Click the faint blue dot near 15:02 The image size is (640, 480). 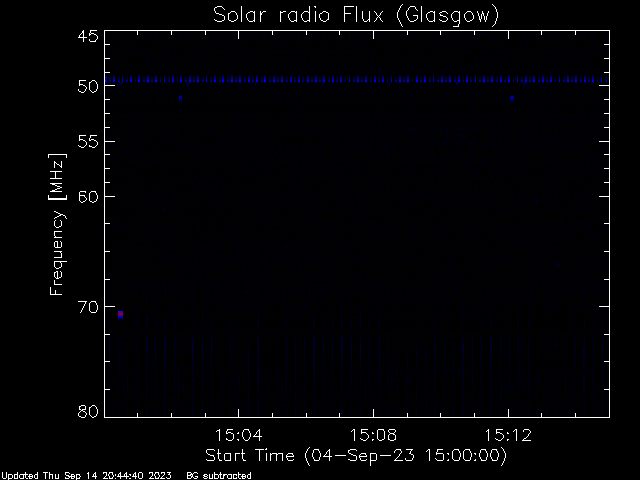click(x=181, y=98)
